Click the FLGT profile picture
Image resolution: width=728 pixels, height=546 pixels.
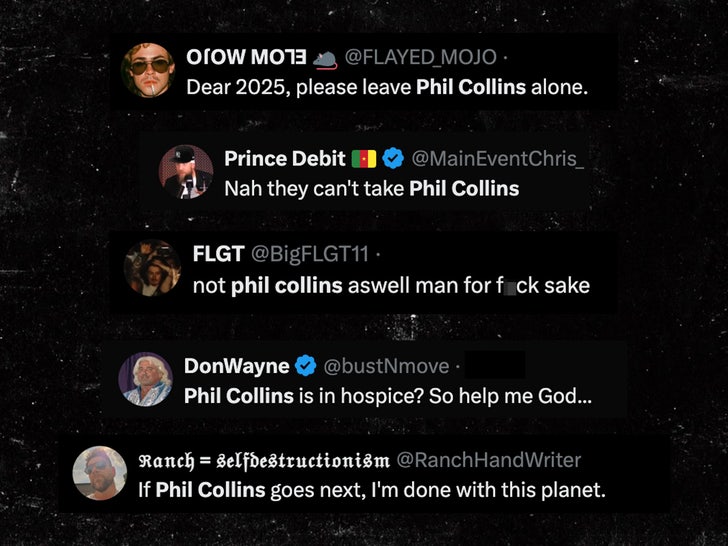(153, 267)
